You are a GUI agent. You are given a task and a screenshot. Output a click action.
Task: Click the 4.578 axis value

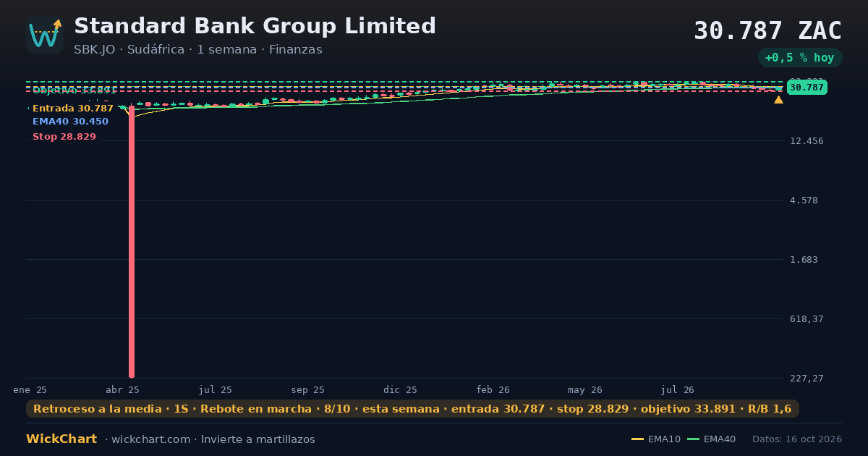pyautogui.click(x=804, y=200)
